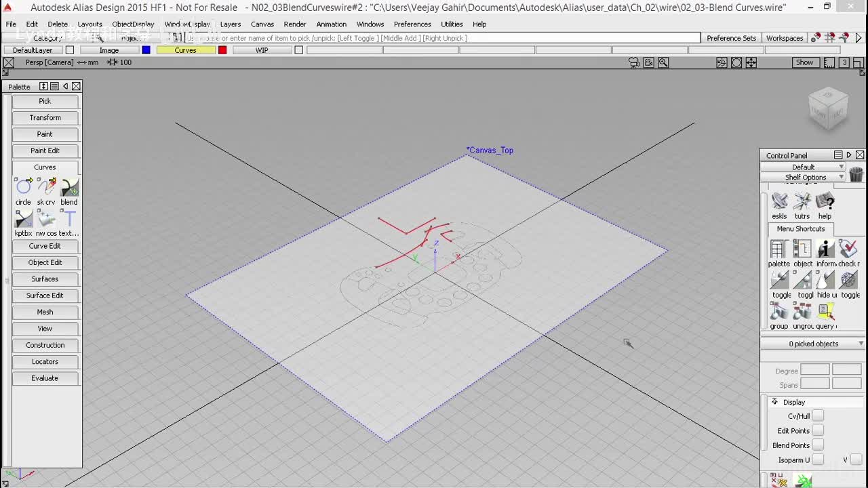The height and width of the screenshot is (488, 868).
Task: Open the Preferences menu
Action: [412, 24]
